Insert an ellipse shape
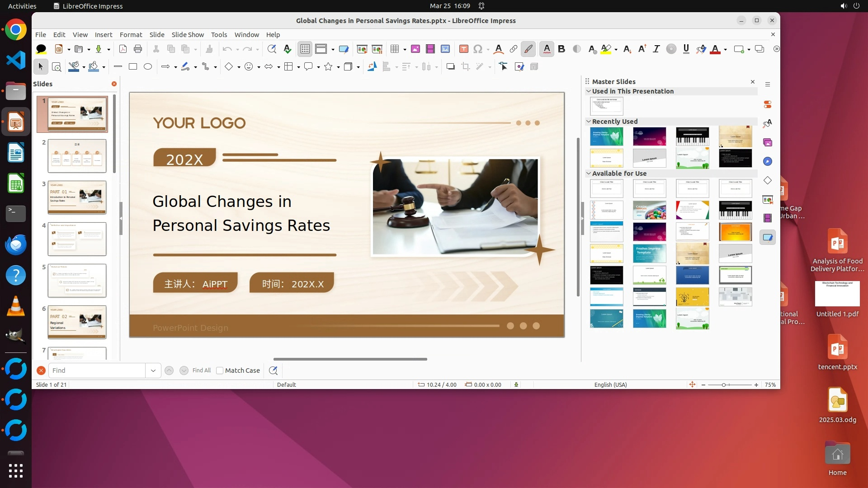 pyautogui.click(x=148, y=67)
